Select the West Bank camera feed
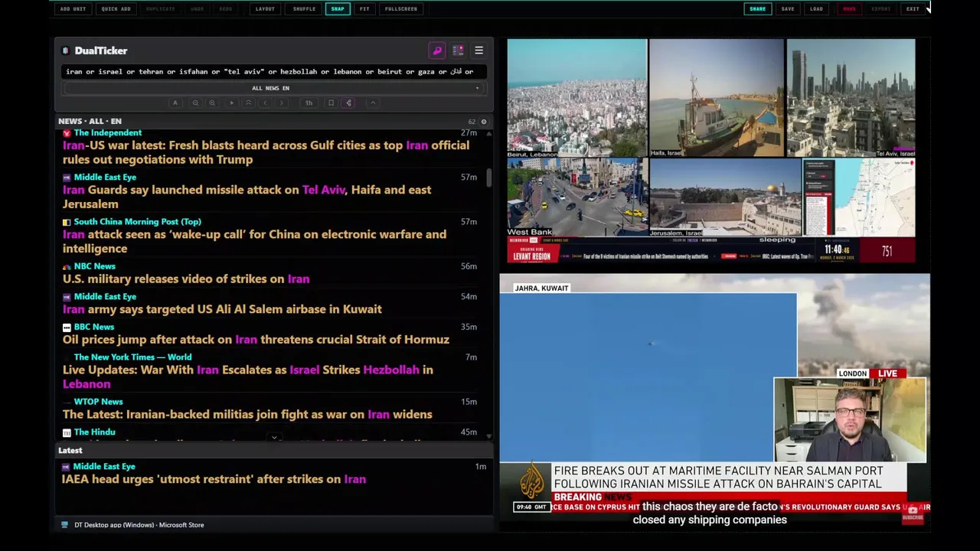 pyautogui.click(x=577, y=197)
